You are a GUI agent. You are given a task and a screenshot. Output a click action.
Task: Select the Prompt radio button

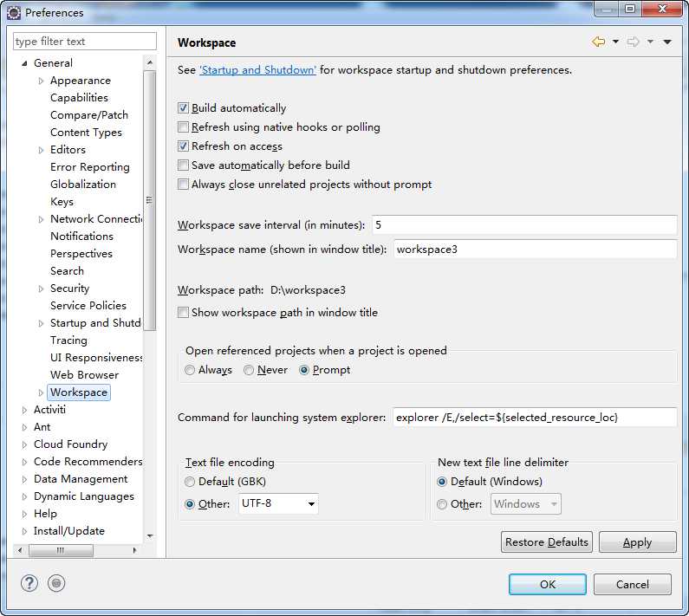303,370
